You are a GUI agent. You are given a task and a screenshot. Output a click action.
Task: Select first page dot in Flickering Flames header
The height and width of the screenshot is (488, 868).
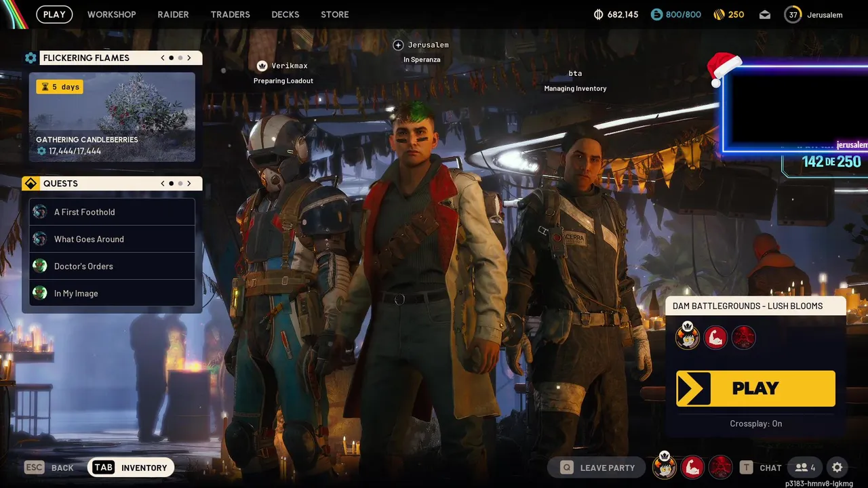pos(172,58)
